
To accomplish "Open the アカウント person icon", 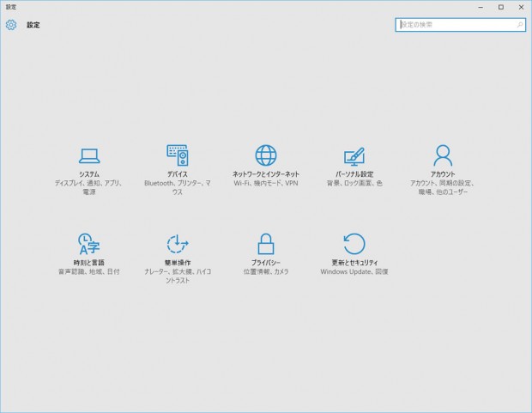I will [x=443, y=155].
